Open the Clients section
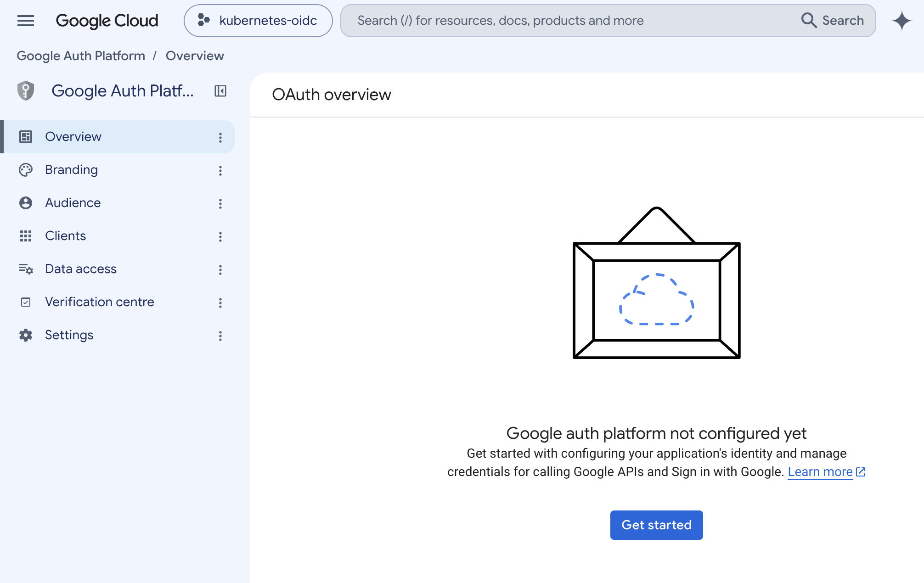The width and height of the screenshot is (924, 583). click(x=118, y=236)
